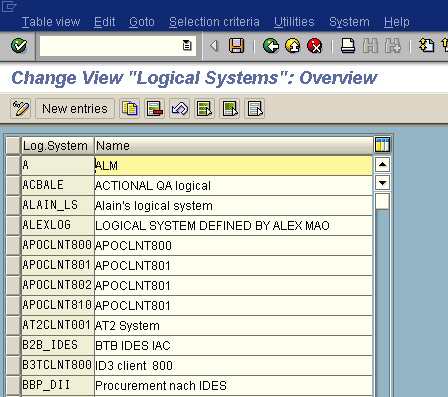Viewport: 448px width, 397px height.
Task: Click the B3TCLNT800 log system cell
Action: (x=58, y=365)
